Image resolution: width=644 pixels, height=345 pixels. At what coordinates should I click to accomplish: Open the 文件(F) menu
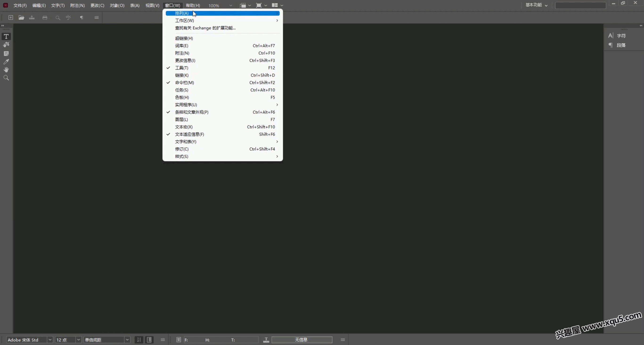coord(20,5)
